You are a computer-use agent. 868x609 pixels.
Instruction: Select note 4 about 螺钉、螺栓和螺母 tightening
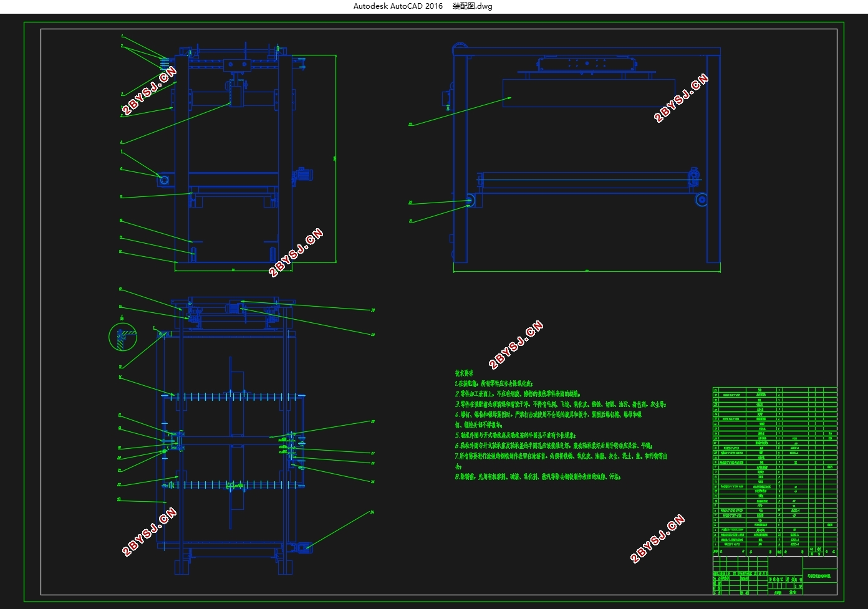click(x=548, y=420)
